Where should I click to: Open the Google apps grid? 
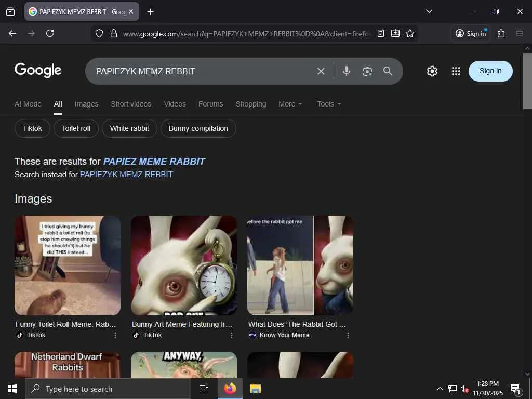tap(456, 71)
